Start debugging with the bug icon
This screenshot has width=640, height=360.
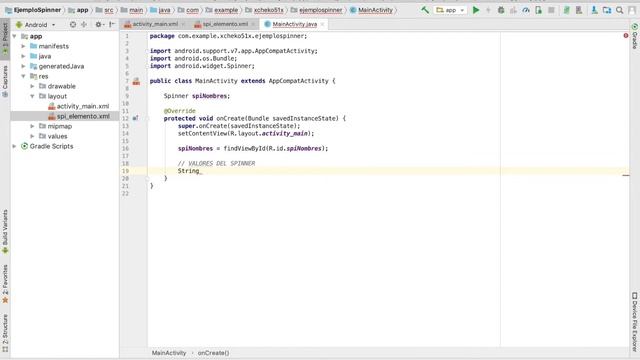pyautogui.click(x=501, y=10)
